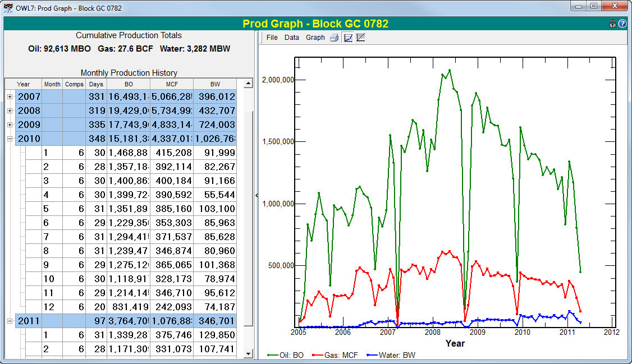Click the BO column header
632x364 pixels.
(x=129, y=84)
